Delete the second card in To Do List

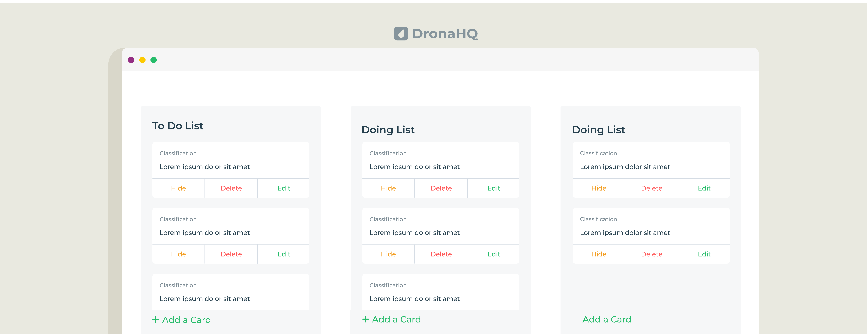pyautogui.click(x=231, y=254)
